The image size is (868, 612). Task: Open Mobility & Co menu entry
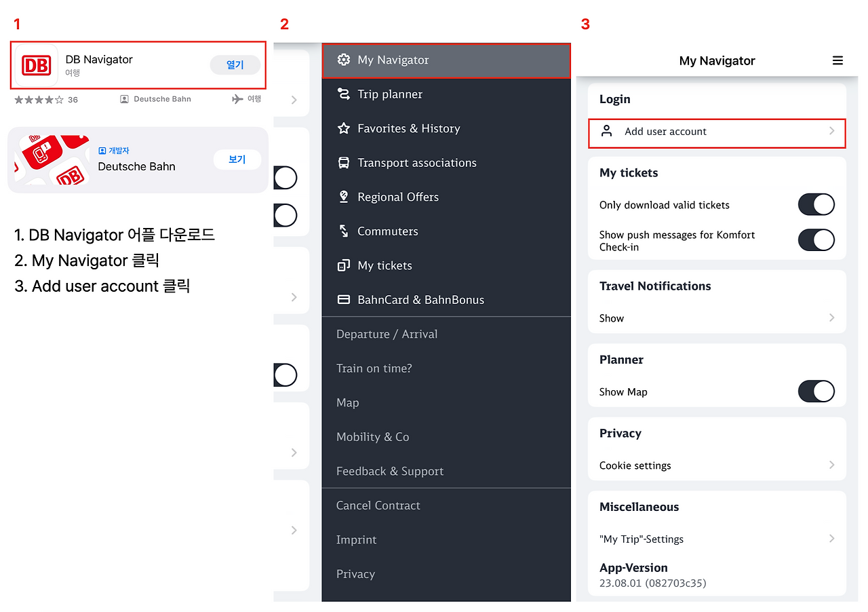(446, 437)
